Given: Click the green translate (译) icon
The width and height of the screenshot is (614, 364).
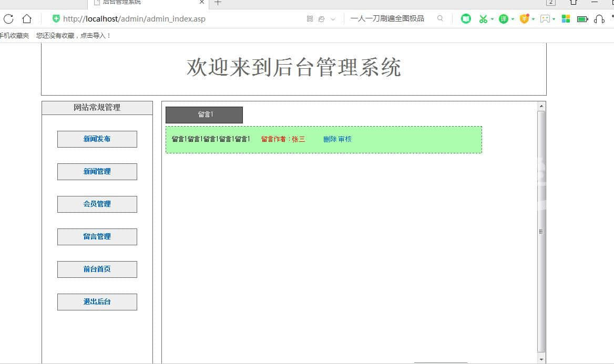Looking at the screenshot, I should [504, 19].
